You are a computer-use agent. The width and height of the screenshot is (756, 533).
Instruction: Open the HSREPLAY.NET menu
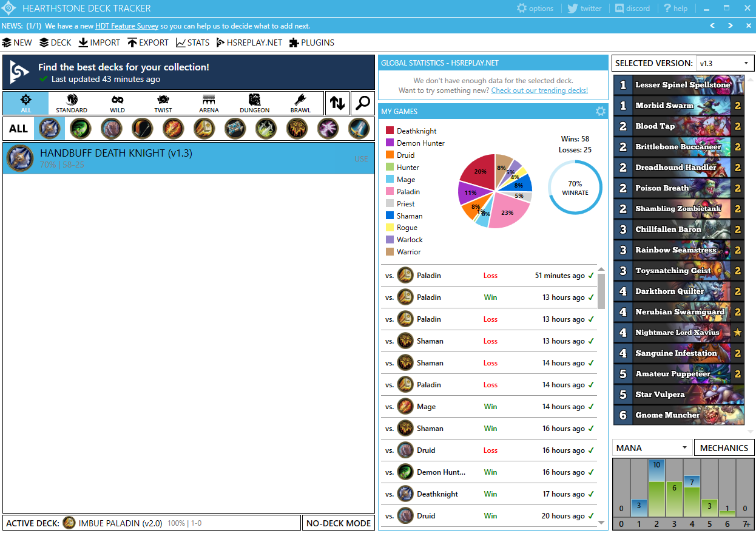pyautogui.click(x=249, y=42)
